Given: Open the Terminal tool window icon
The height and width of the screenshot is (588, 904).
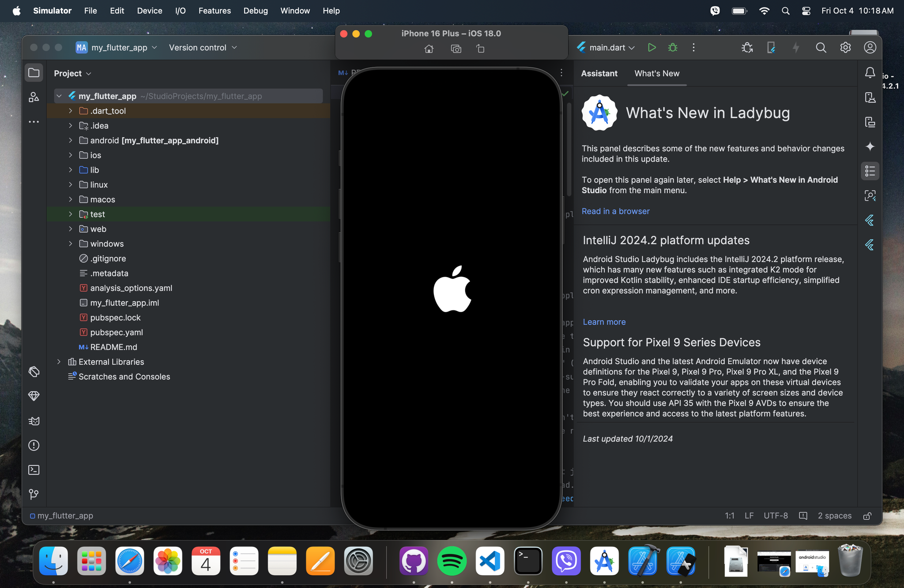Looking at the screenshot, I should coord(34,470).
